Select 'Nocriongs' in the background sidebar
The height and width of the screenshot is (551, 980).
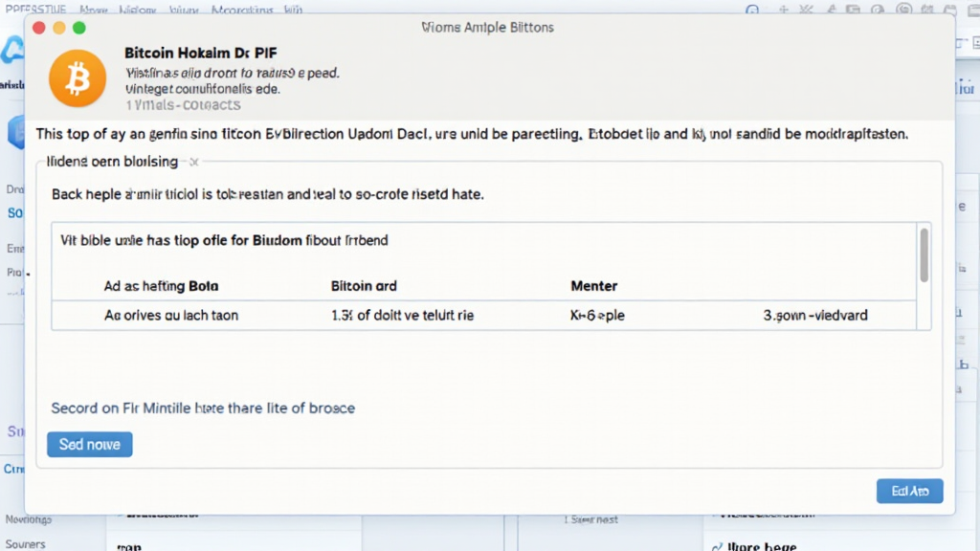pos(28,519)
